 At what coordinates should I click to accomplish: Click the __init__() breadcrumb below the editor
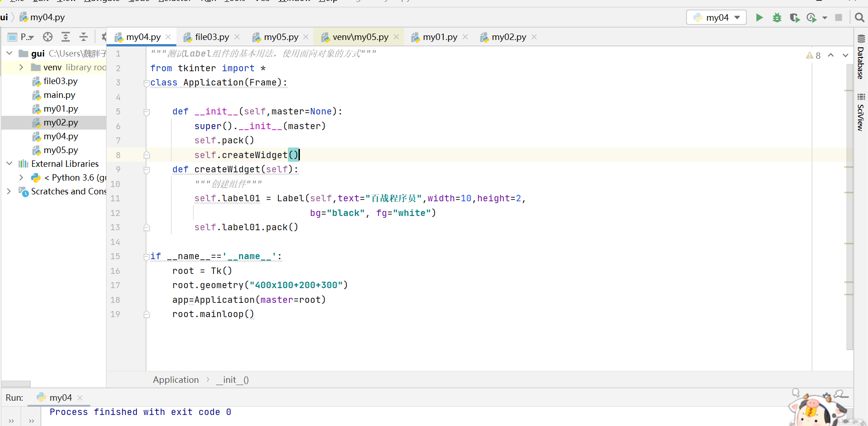(x=232, y=380)
